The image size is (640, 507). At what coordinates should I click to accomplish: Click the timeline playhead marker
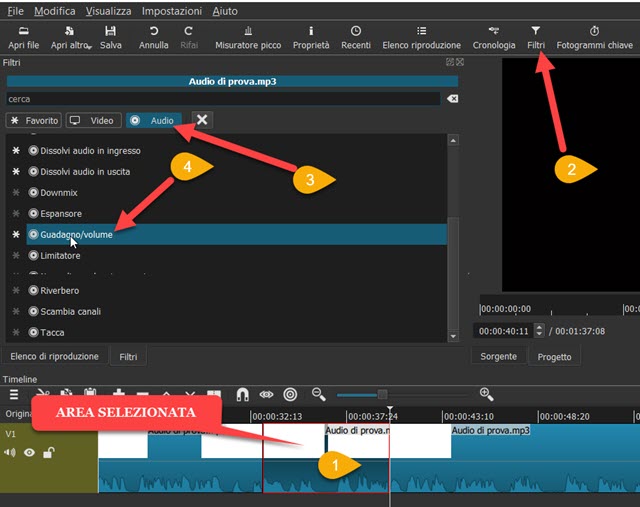pos(390,409)
